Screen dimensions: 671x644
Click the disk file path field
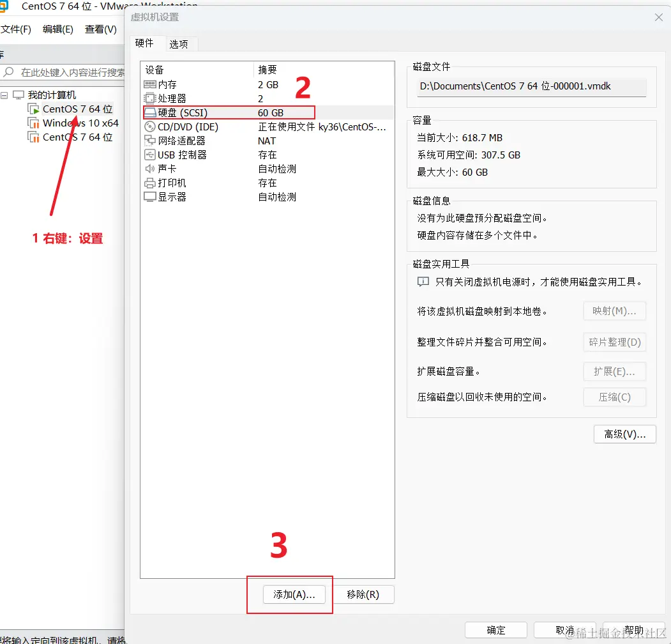[531, 86]
